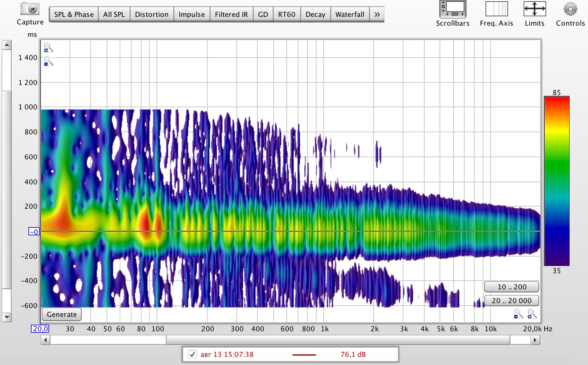Switch to the Waterfall tab
The image size is (588, 365).
click(x=350, y=14)
